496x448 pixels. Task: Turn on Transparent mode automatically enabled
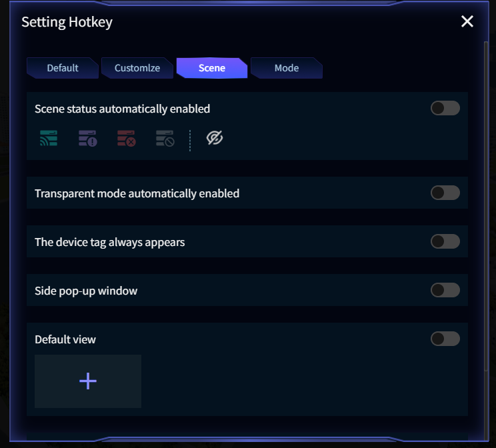445,193
